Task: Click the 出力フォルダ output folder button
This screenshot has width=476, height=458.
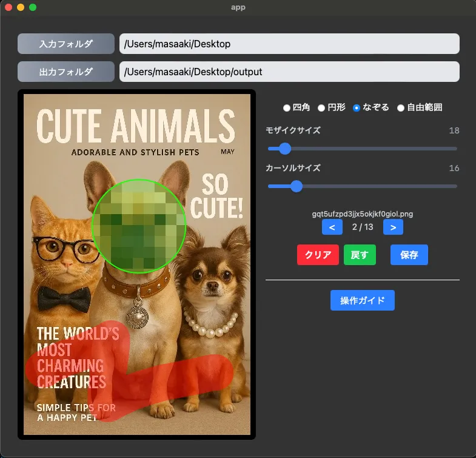Action: tap(66, 72)
